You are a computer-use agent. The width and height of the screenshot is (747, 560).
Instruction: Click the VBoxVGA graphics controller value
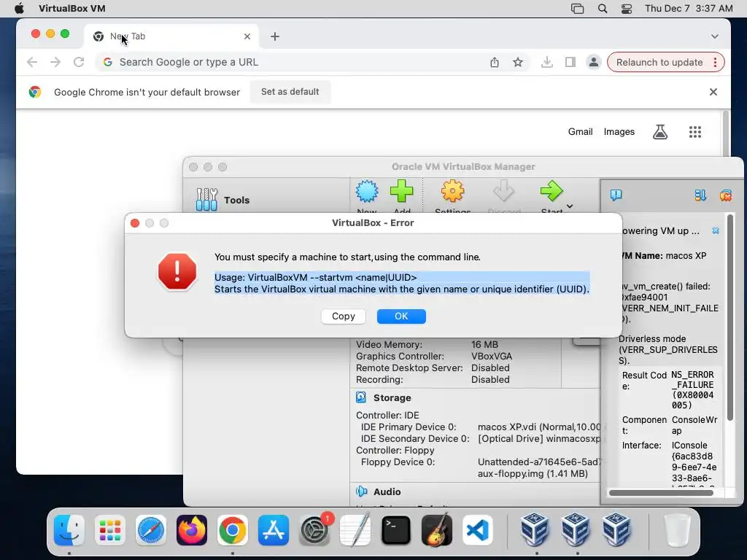pyautogui.click(x=492, y=356)
